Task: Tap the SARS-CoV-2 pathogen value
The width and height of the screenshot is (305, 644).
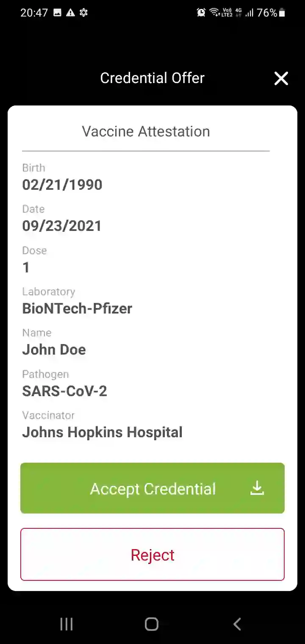Action: 64,391
